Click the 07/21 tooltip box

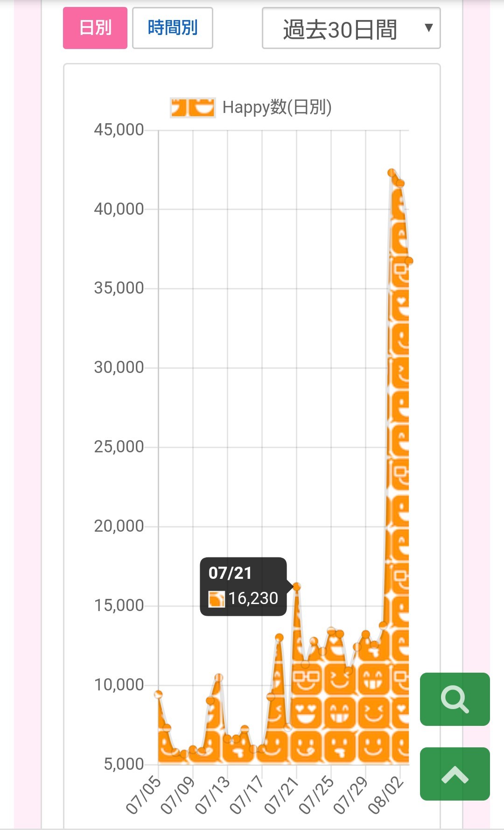(243, 586)
